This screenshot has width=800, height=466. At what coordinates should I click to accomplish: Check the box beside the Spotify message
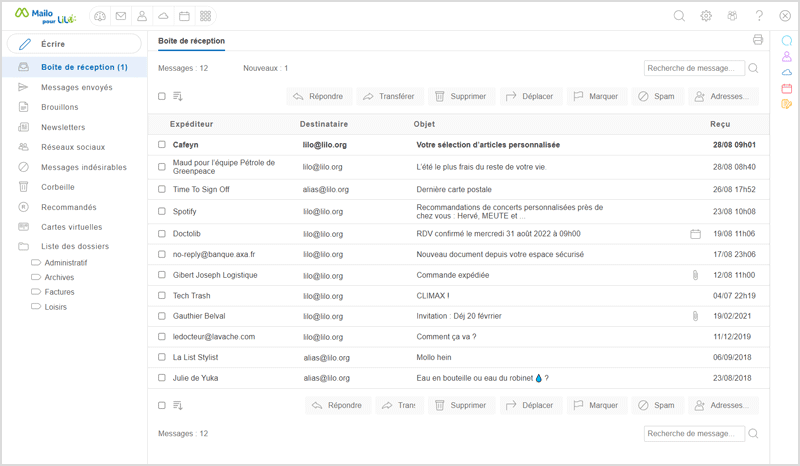tap(162, 211)
